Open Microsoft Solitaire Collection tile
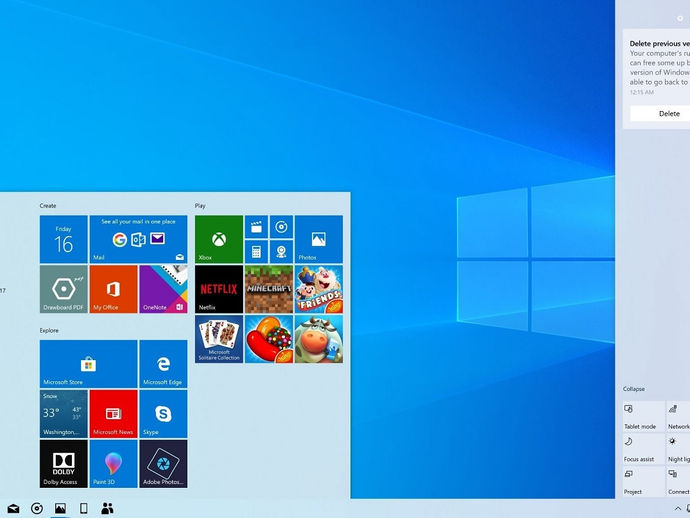 pyautogui.click(x=219, y=339)
